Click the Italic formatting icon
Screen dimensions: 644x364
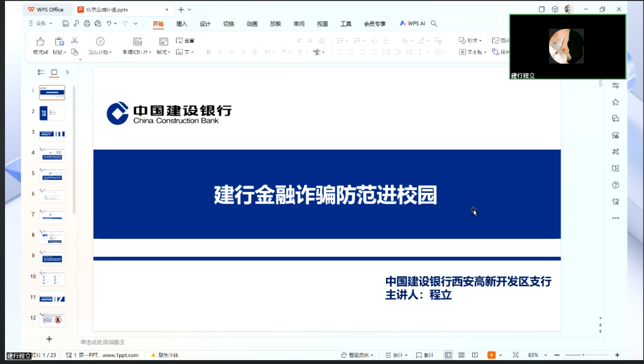(220, 52)
